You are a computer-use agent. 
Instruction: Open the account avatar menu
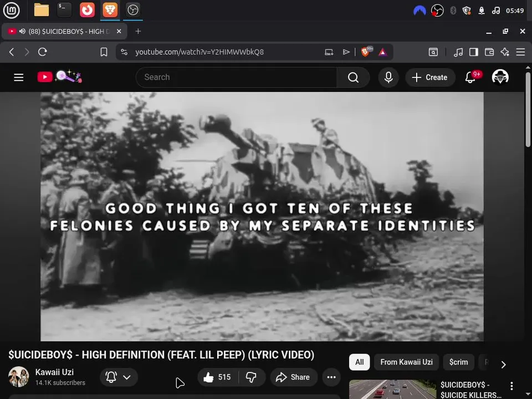point(500,77)
